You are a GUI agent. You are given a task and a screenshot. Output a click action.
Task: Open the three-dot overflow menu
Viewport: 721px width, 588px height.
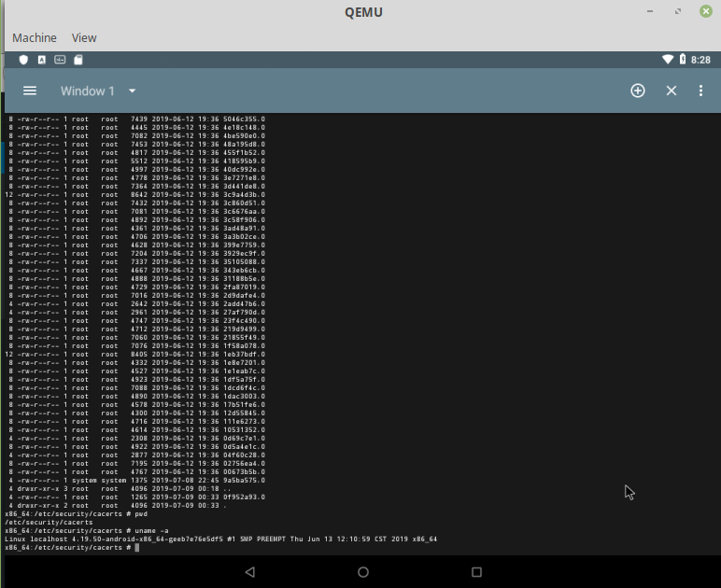click(700, 91)
